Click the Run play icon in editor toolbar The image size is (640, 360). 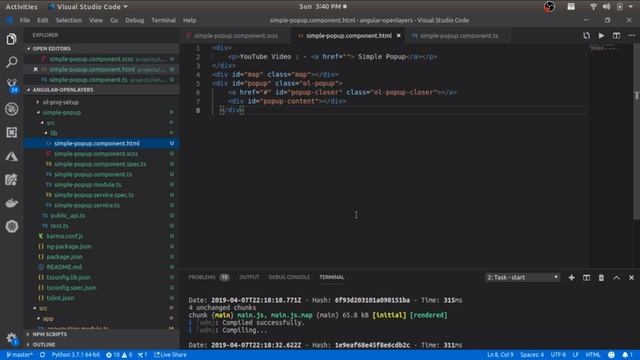point(601,36)
